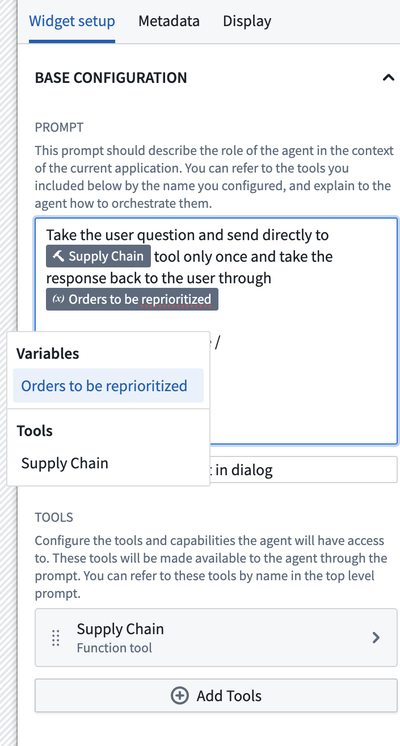
Task: Click the Base Configuration header
Action: coord(111,78)
